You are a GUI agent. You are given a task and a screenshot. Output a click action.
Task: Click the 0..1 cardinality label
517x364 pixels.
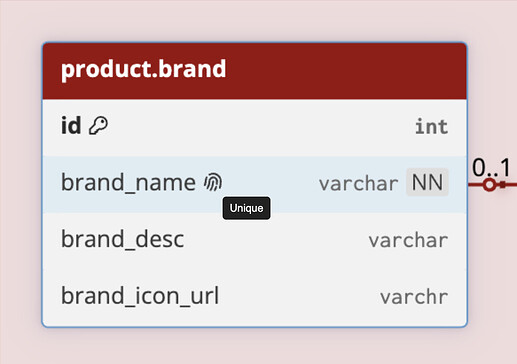tap(491, 167)
